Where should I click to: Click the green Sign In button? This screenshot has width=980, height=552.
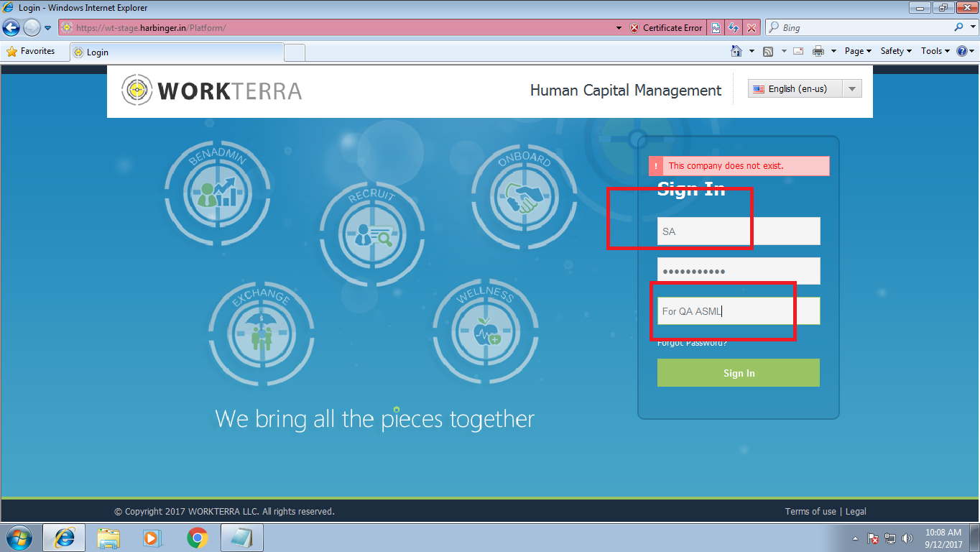[x=738, y=372]
